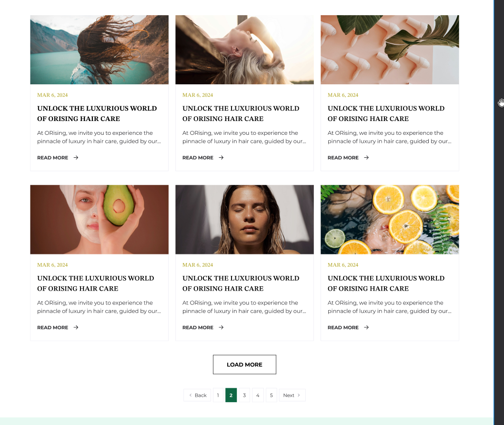Image resolution: width=504 pixels, height=425 pixels.
Task: Click current page 2 indicator
Action: 231,395
